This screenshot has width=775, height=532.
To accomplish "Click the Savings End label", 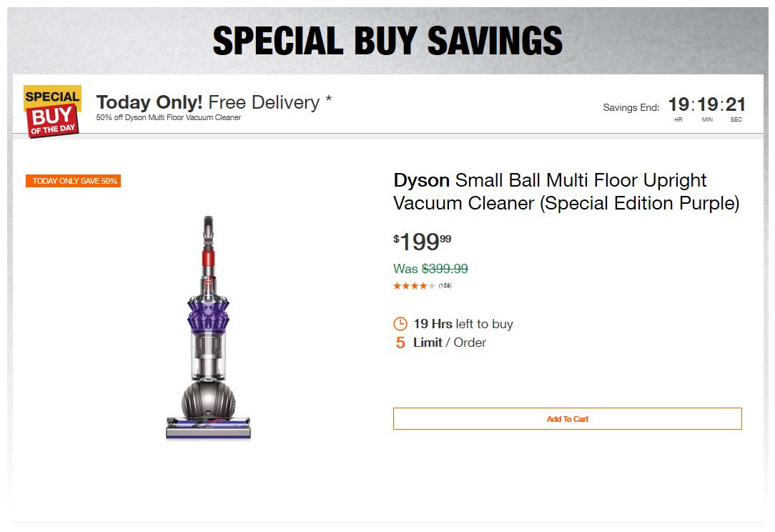I will 631,108.
